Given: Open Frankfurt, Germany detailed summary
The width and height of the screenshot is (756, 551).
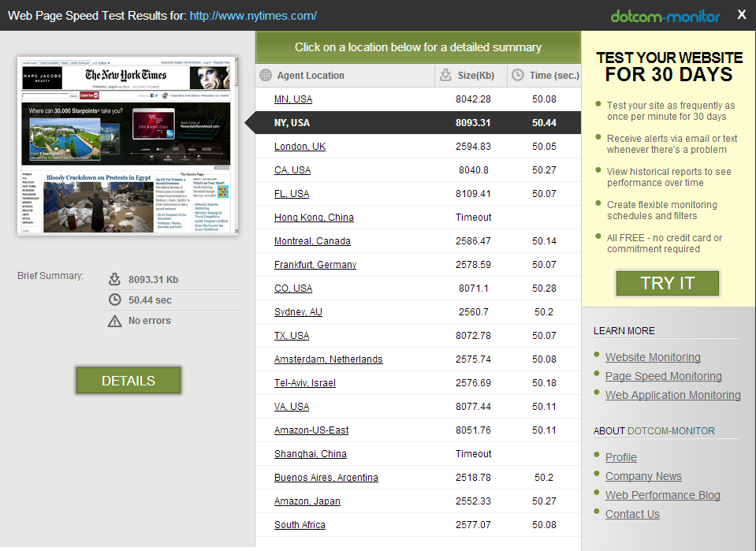Looking at the screenshot, I should click(x=315, y=265).
